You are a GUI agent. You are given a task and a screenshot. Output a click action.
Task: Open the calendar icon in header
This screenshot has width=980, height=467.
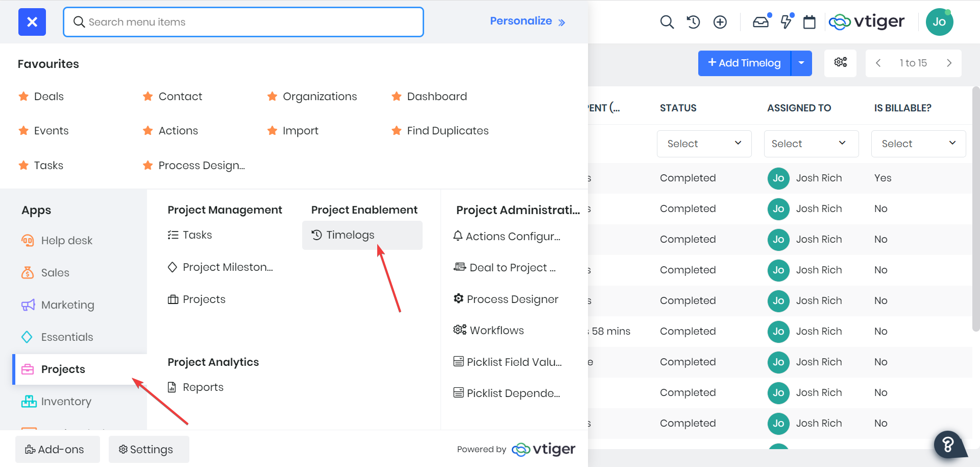point(809,22)
